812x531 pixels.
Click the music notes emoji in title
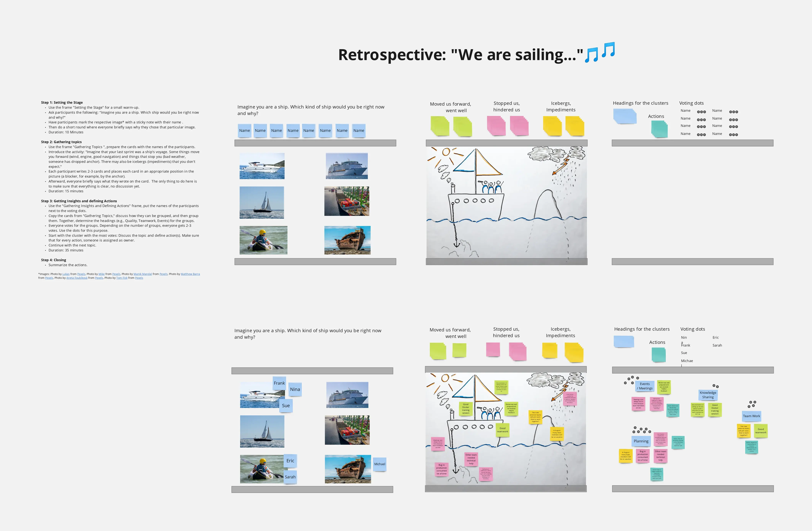pyautogui.click(x=600, y=52)
